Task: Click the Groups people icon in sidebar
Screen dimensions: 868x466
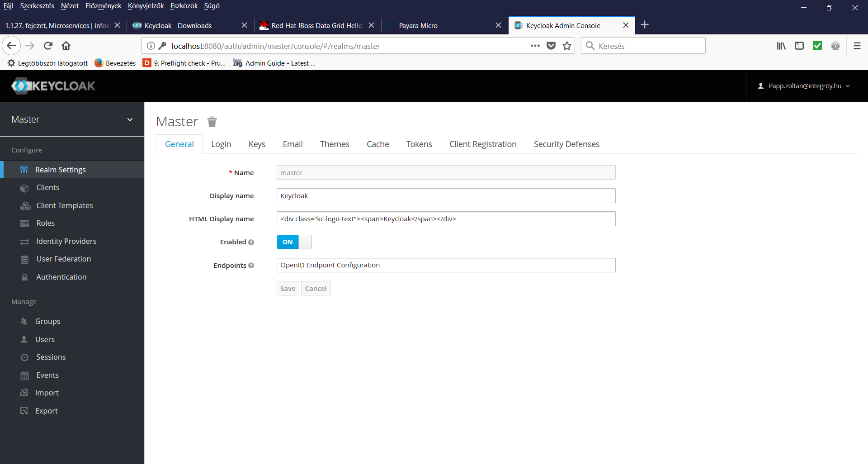Action: tap(24, 321)
